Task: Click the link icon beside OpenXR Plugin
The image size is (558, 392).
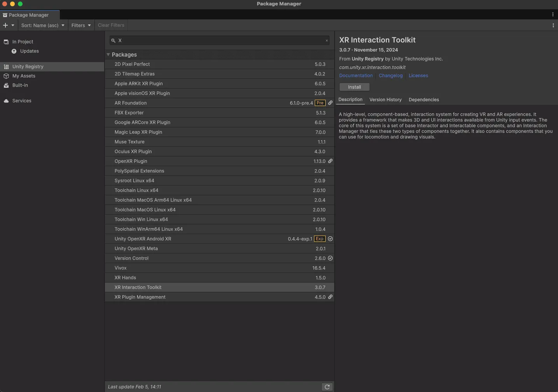Action: [x=330, y=161]
